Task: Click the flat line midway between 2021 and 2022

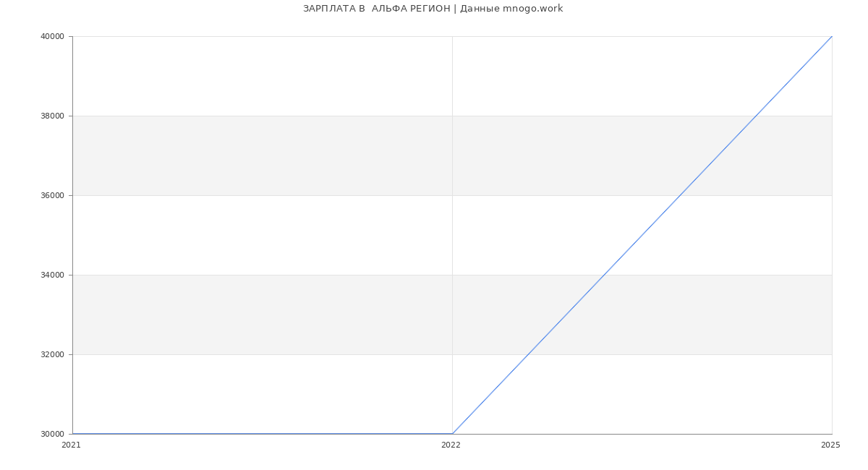Action: (x=263, y=434)
